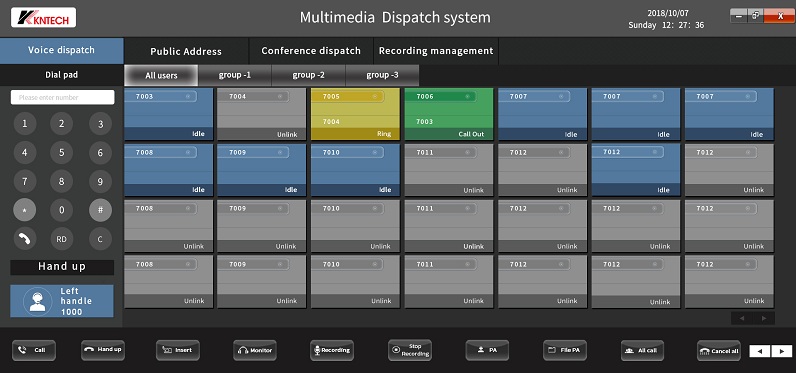Toggle the small circle on the blue 7009 tile
The height and width of the screenshot is (373, 796).
(280, 152)
